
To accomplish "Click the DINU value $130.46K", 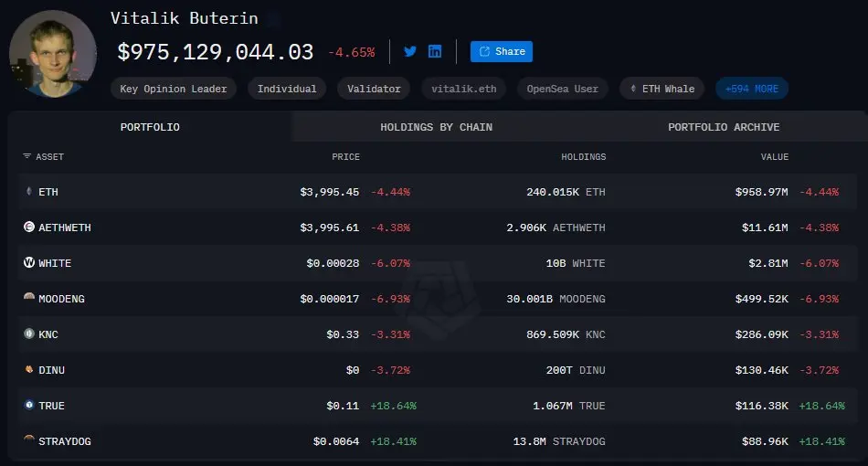I will 762,370.
